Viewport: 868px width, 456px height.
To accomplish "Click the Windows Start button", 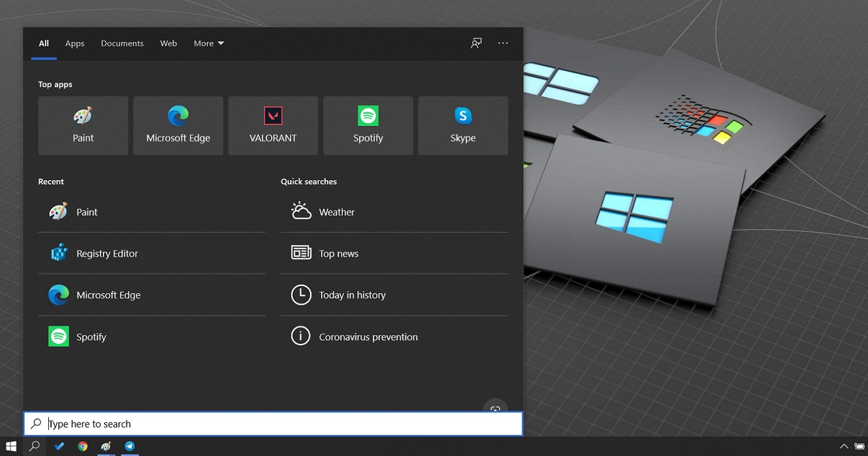I will [x=11, y=446].
